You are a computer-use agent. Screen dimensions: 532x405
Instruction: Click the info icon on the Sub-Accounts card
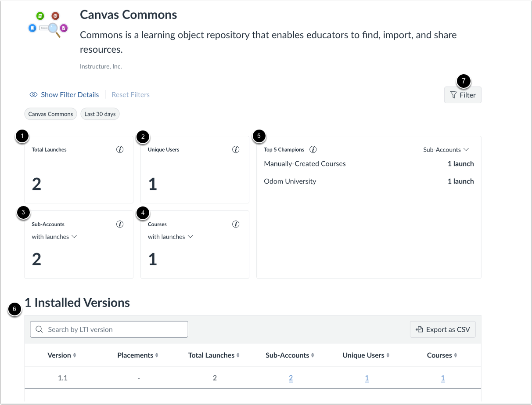coord(120,224)
